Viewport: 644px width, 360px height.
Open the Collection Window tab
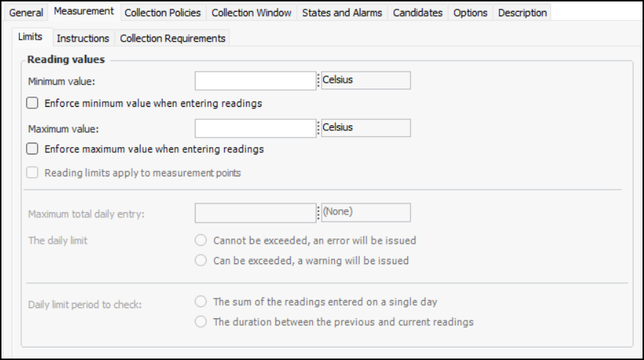coord(251,12)
